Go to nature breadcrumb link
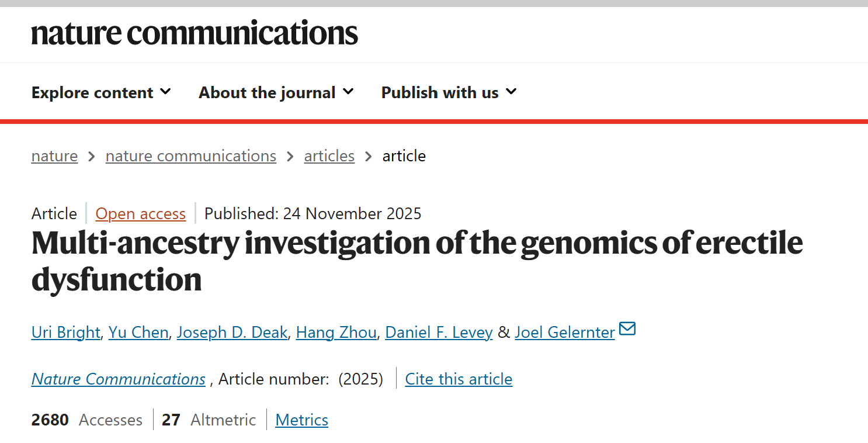Screen dimensions: 868x443 tap(54, 156)
